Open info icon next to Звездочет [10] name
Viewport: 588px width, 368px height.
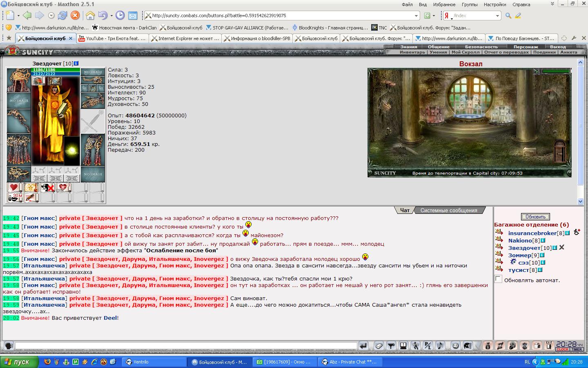[76, 64]
